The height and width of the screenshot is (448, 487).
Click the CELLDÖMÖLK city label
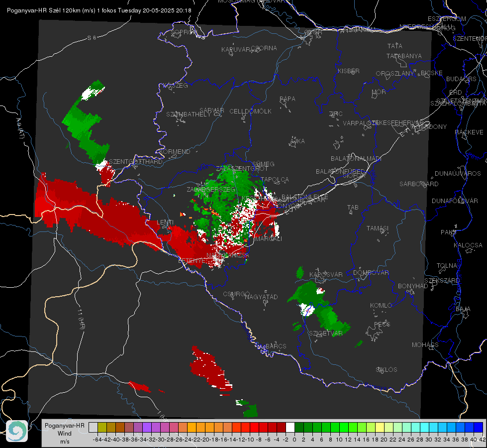pos(250,112)
